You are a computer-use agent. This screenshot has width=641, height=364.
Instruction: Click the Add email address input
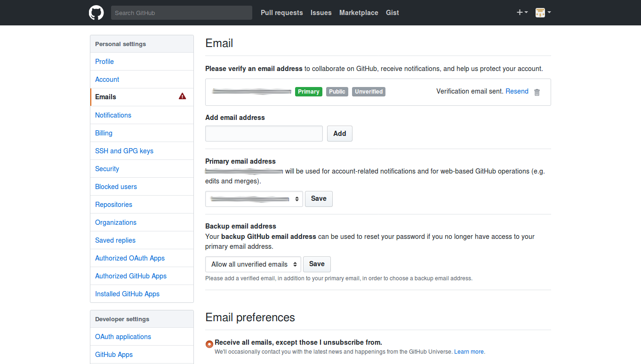pyautogui.click(x=264, y=134)
